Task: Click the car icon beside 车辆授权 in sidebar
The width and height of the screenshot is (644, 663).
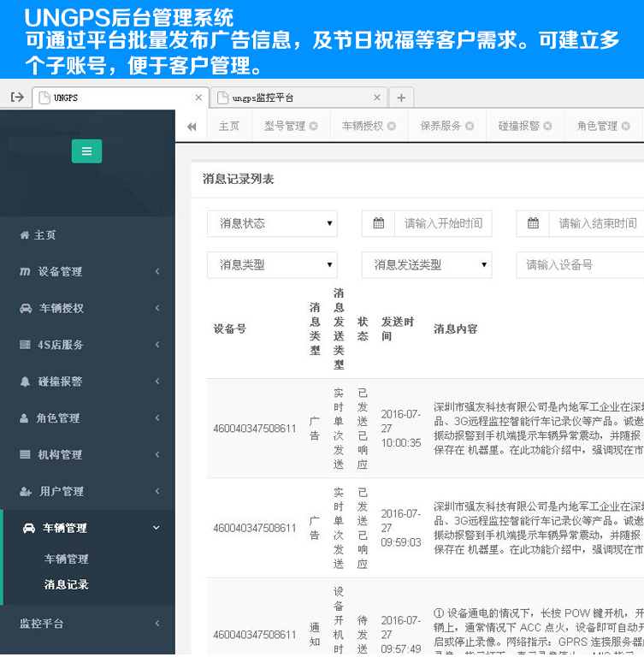Action: pyautogui.click(x=26, y=308)
